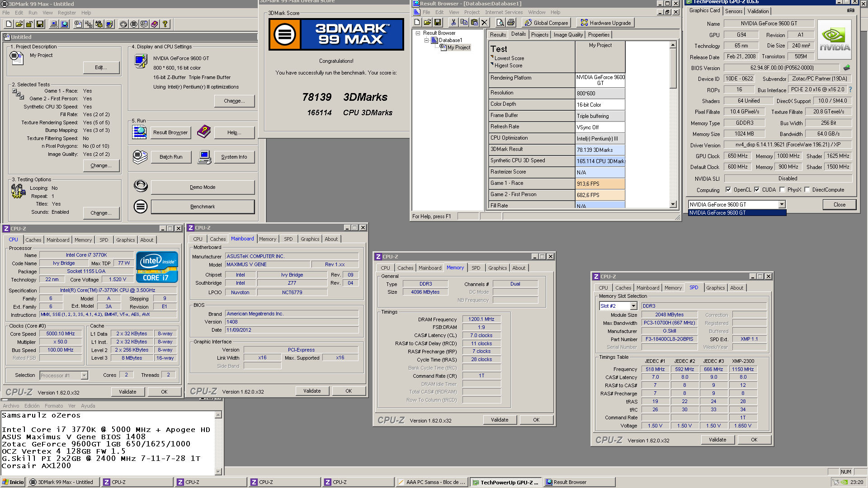This screenshot has width=868, height=488.
Task: Switch to Image Quality tab in Result Browser
Action: (568, 35)
